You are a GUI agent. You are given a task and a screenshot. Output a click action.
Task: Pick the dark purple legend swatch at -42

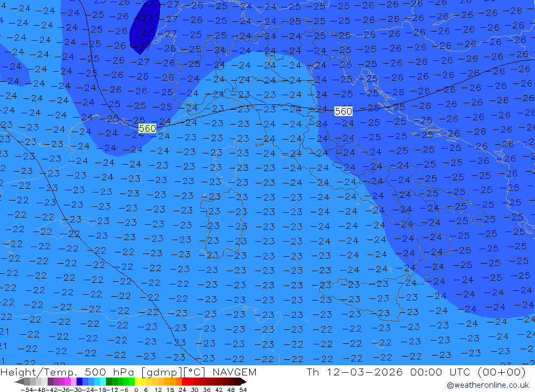tap(50, 382)
